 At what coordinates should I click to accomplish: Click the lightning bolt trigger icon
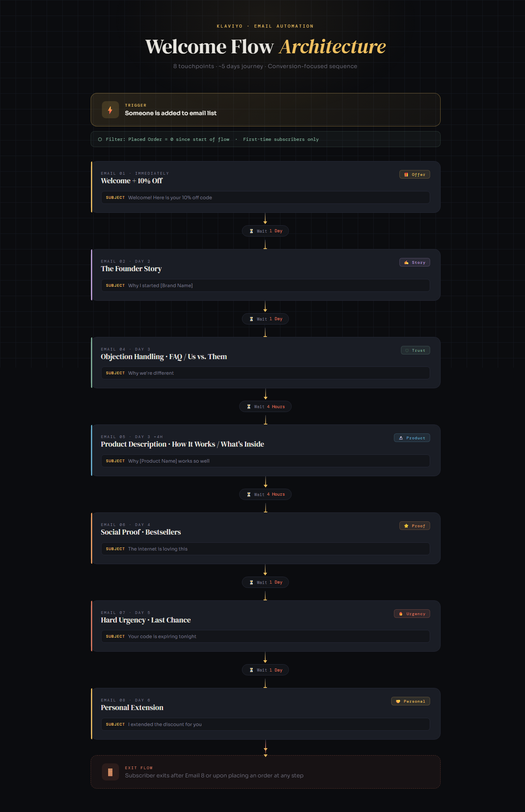tap(110, 110)
